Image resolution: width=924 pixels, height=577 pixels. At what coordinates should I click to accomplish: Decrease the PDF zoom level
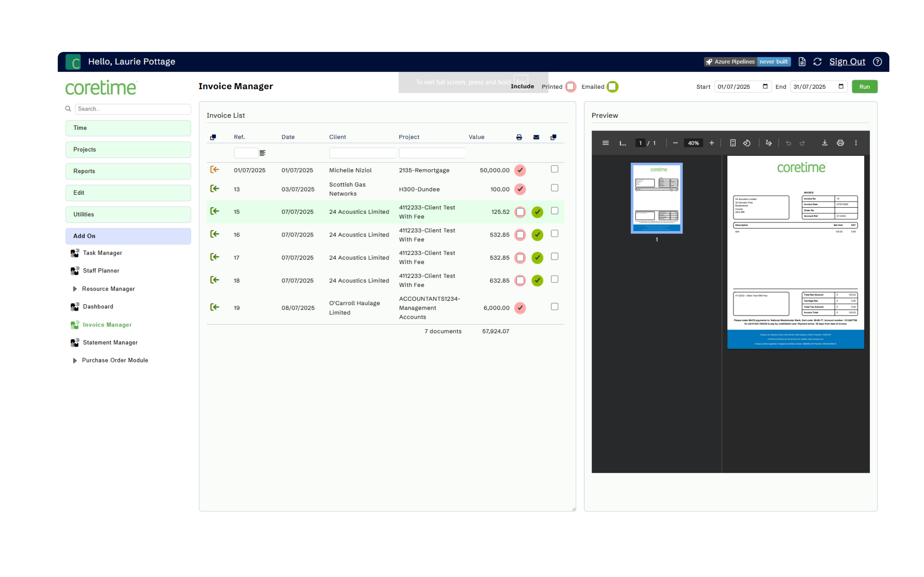tap(675, 143)
